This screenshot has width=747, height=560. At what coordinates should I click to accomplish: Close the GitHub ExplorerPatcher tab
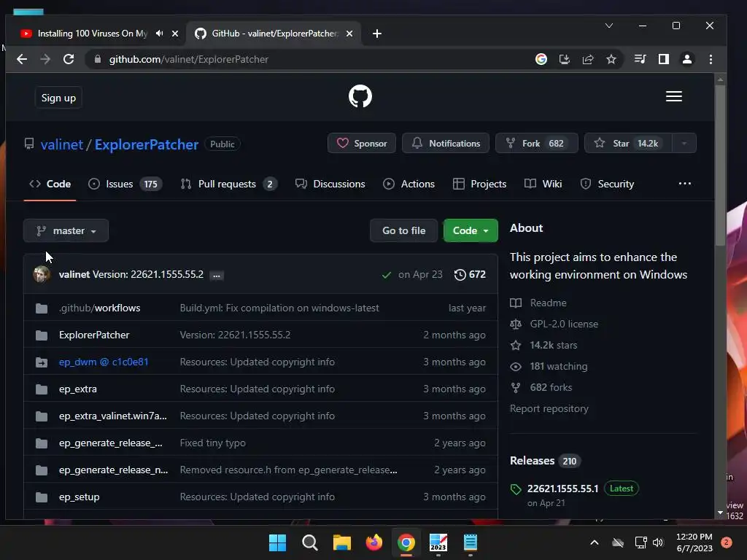(349, 34)
